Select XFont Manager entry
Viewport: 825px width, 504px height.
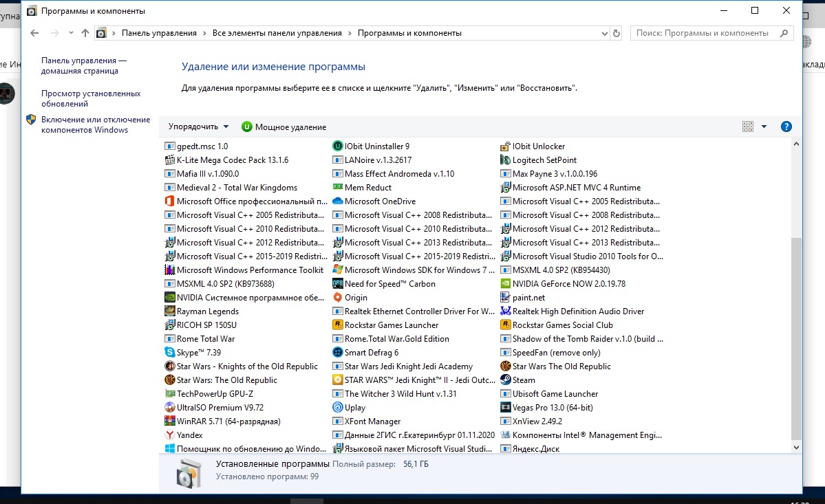click(367, 421)
